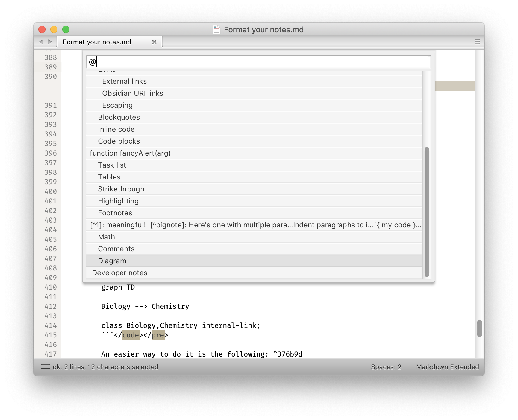Minimize window via the yellow button
Viewport: 518px width, 420px height.
point(54,29)
